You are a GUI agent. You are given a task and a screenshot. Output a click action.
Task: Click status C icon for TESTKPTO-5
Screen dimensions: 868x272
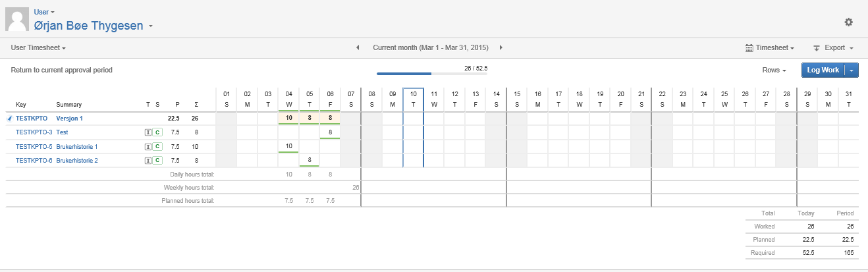157,147
